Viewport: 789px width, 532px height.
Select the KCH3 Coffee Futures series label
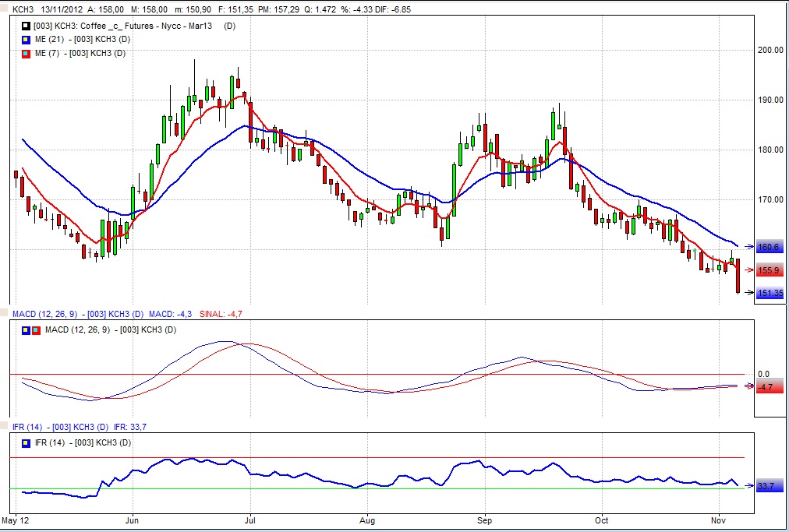coord(125,26)
